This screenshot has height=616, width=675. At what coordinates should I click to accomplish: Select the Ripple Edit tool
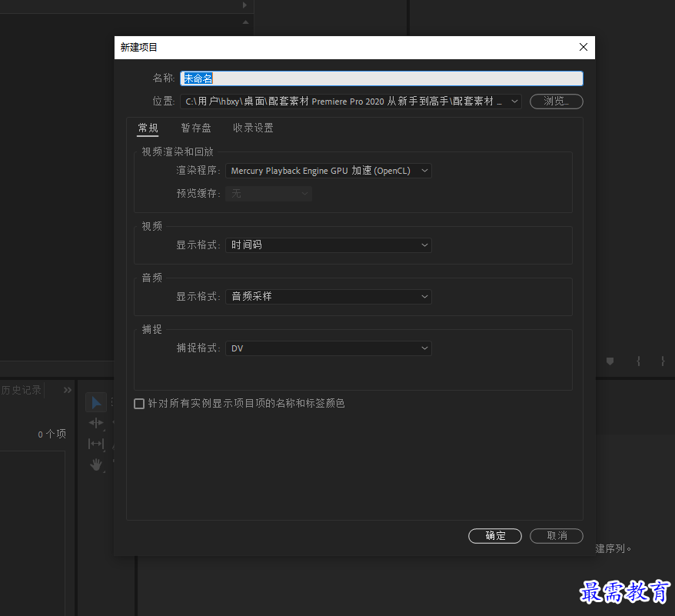(x=96, y=423)
